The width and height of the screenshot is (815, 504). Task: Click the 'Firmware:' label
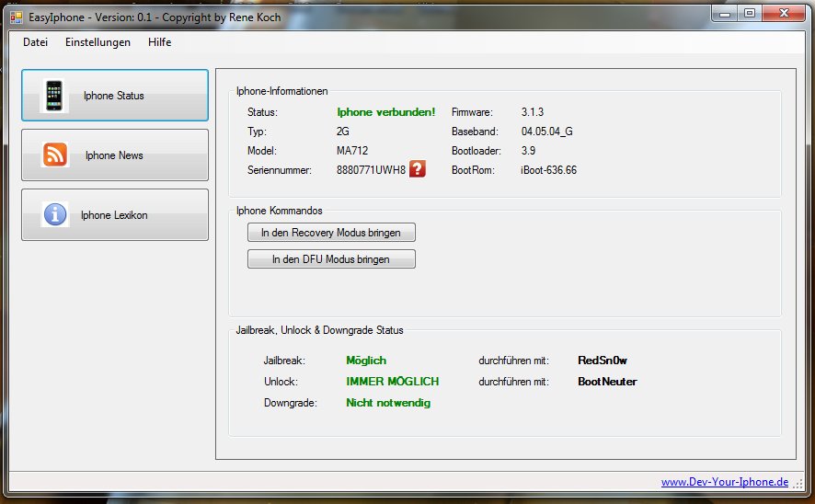[x=473, y=112]
